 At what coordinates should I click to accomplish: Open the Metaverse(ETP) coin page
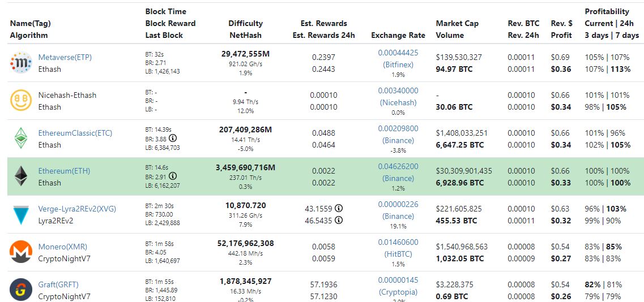pyautogui.click(x=65, y=58)
